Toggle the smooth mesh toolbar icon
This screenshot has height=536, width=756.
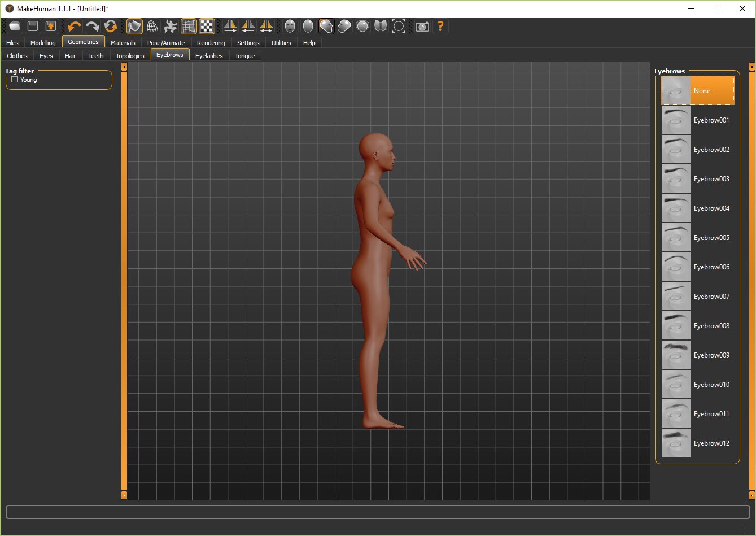[134, 26]
